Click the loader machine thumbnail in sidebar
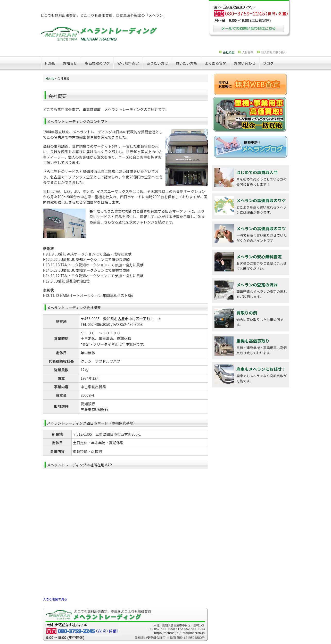The height and width of the screenshot is (644, 331). pos(224,346)
